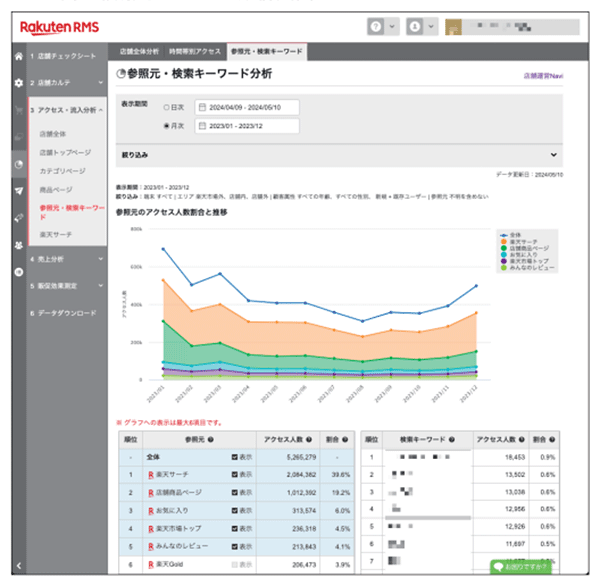The image size is (600, 586).
Task: Expand the 4 売上分析 menu section
Action: click(x=67, y=259)
